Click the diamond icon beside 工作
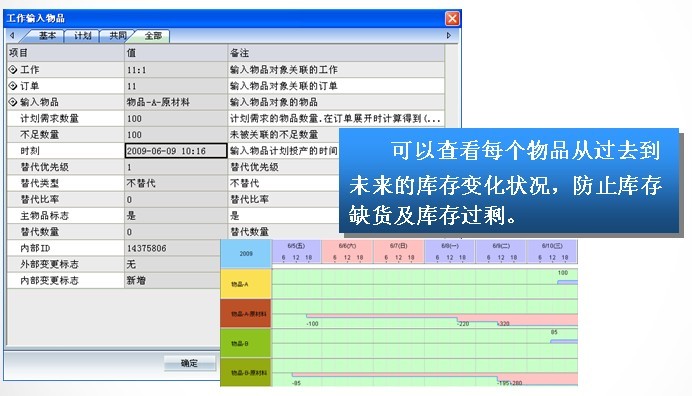The image size is (692, 396). [x=13, y=69]
